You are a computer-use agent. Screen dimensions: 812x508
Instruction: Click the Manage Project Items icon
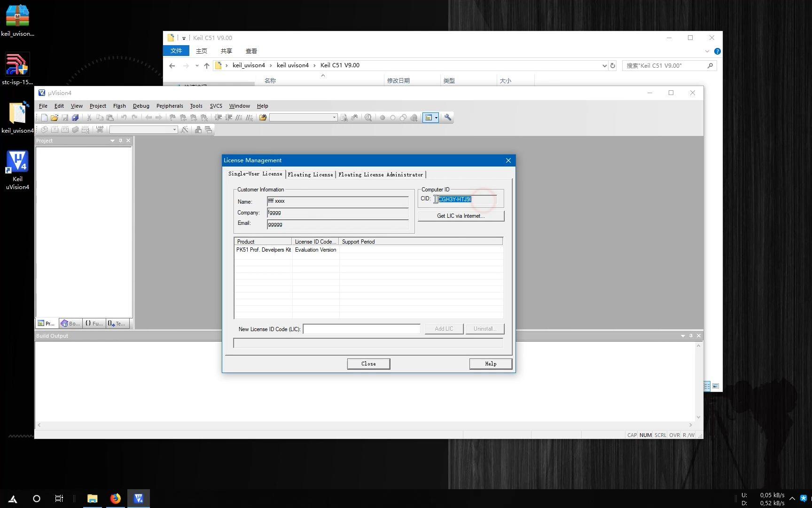coord(198,129)
